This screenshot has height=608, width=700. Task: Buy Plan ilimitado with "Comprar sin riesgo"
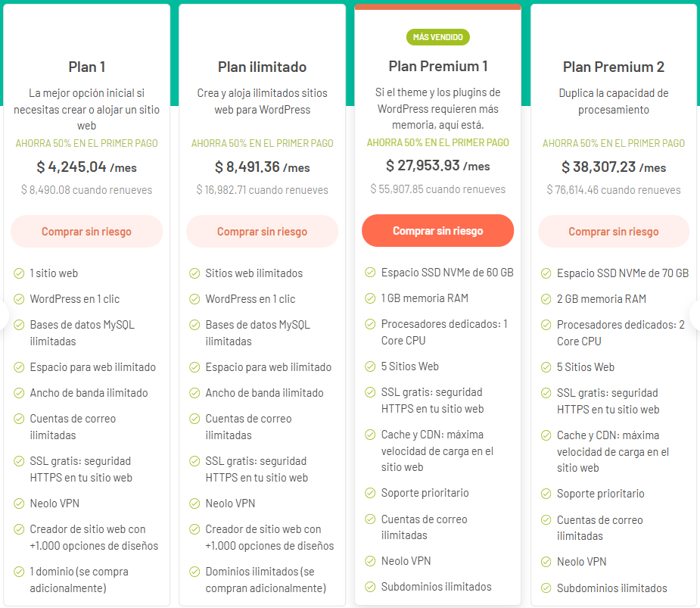pyautogui.click(x=262, y=232)
